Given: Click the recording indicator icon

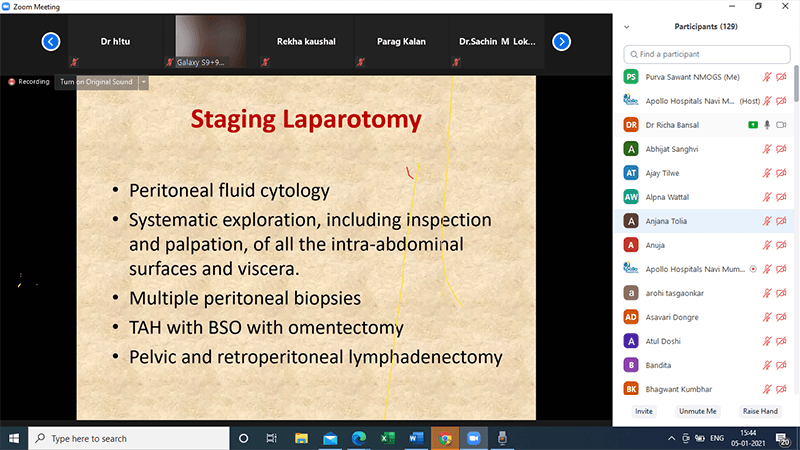Looking at the screenshot, I should coord(12,82).
